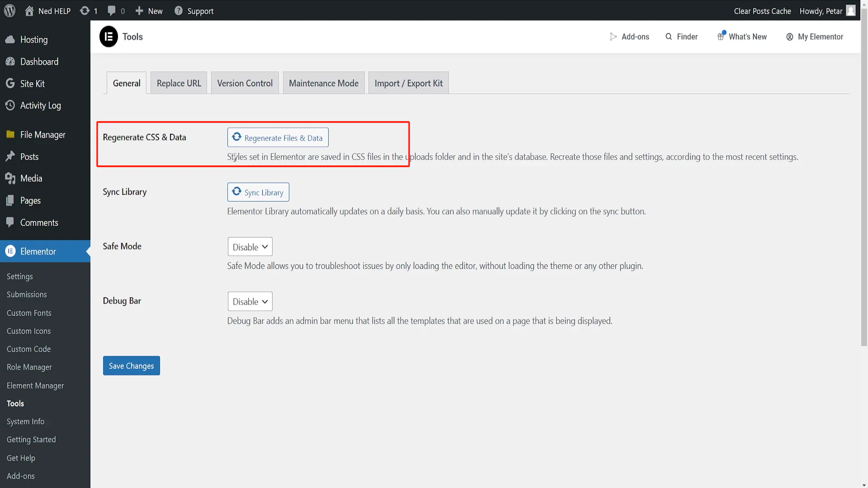Image resolution: width=868 pixels, height=488 pixels.
Task: Click the WordPress logo icon
Action: (x=9, y=11)
